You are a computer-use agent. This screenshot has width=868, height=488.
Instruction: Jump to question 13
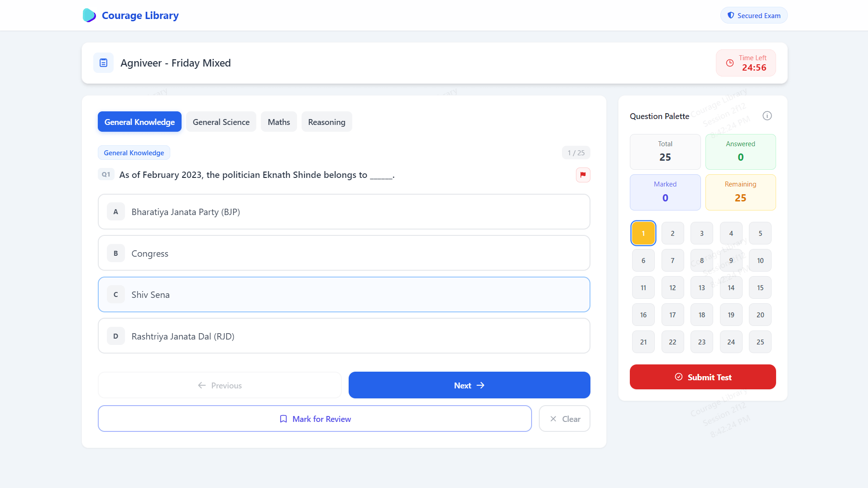(x=702, y=288)
